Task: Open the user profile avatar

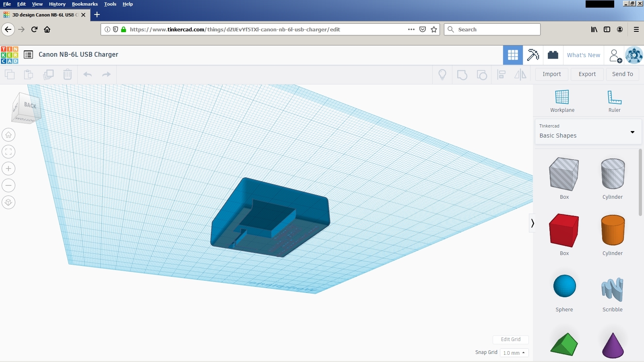Action: [x=634, y=55]
